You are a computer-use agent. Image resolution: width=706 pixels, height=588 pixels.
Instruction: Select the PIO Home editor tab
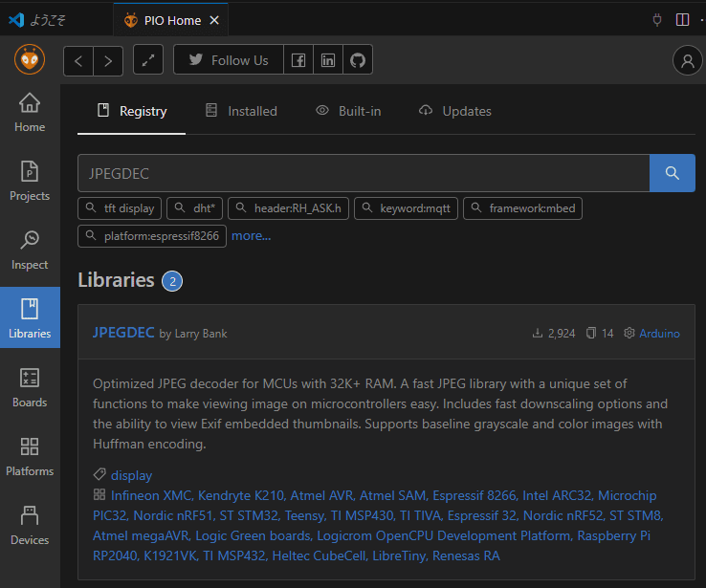[x=170, y=20]
